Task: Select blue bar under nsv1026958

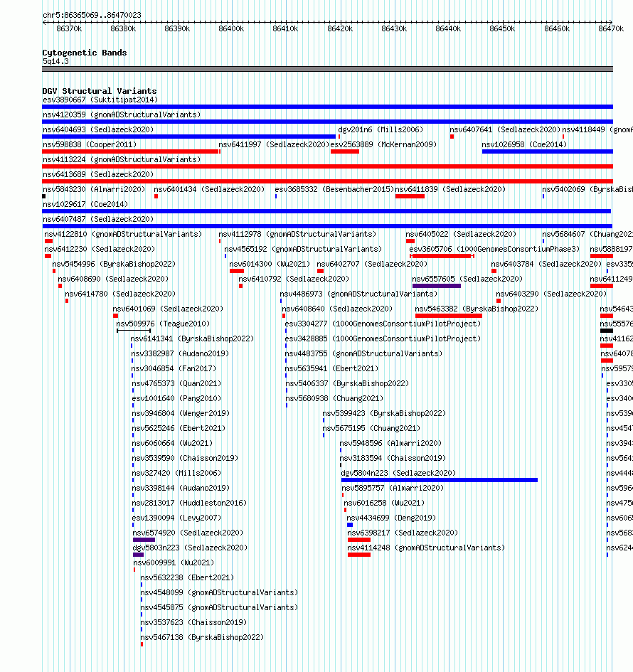Action: point(547,151)
